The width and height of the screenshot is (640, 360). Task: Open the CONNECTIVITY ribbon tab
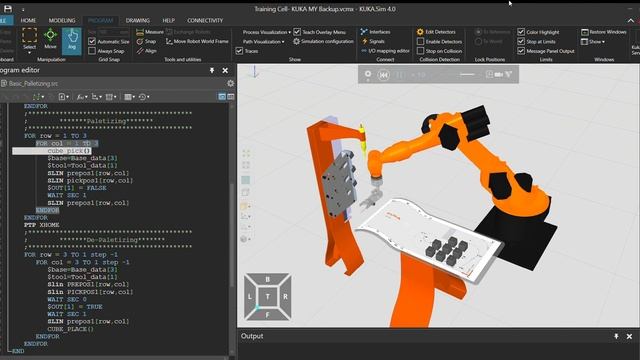(205, 20)
